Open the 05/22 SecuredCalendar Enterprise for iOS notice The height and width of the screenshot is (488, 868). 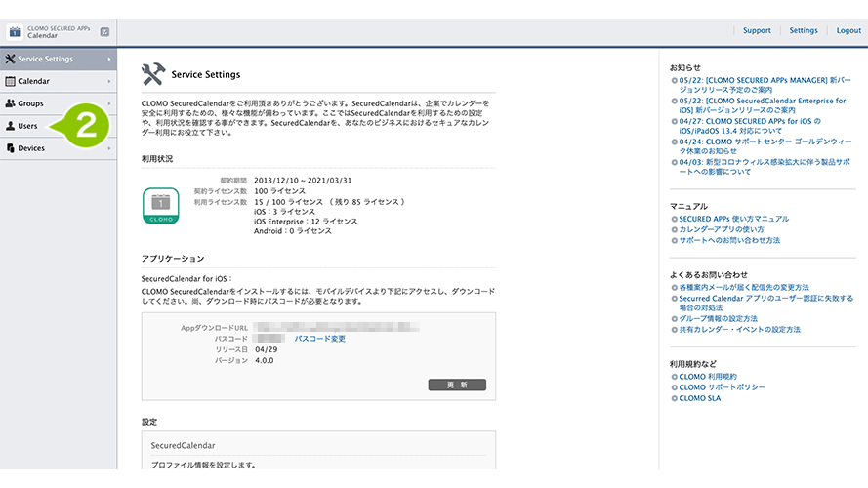[x=763, y=105]
